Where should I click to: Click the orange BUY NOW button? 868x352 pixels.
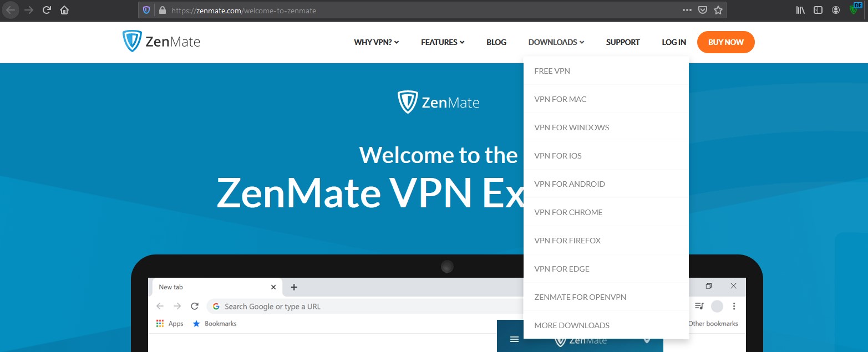click(x=726, y=42)
